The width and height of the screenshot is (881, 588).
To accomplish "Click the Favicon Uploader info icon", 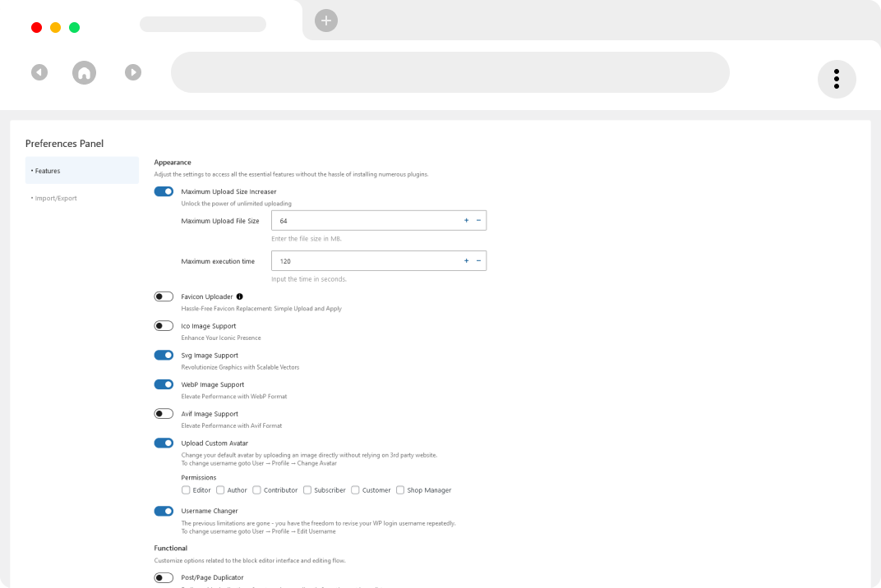I will [x=240, y=296].
